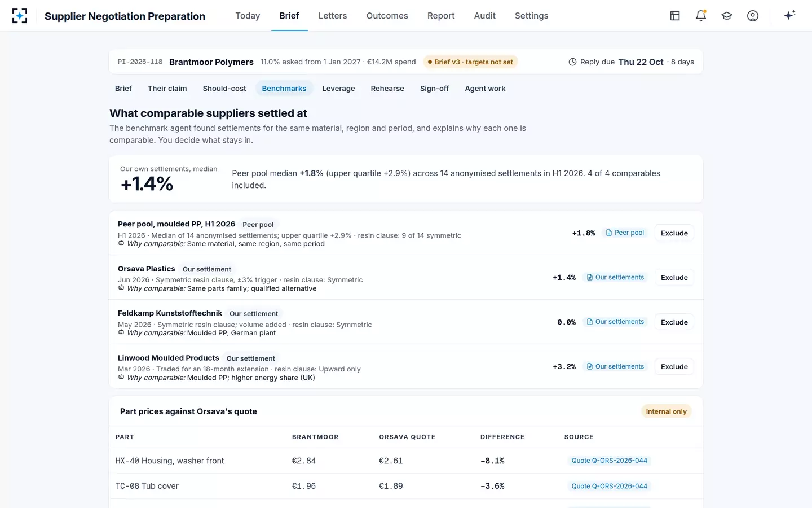Go to the Sign-off sub-tab
The width and height of the screenshot is (812, 508).
tap(434, 89)
